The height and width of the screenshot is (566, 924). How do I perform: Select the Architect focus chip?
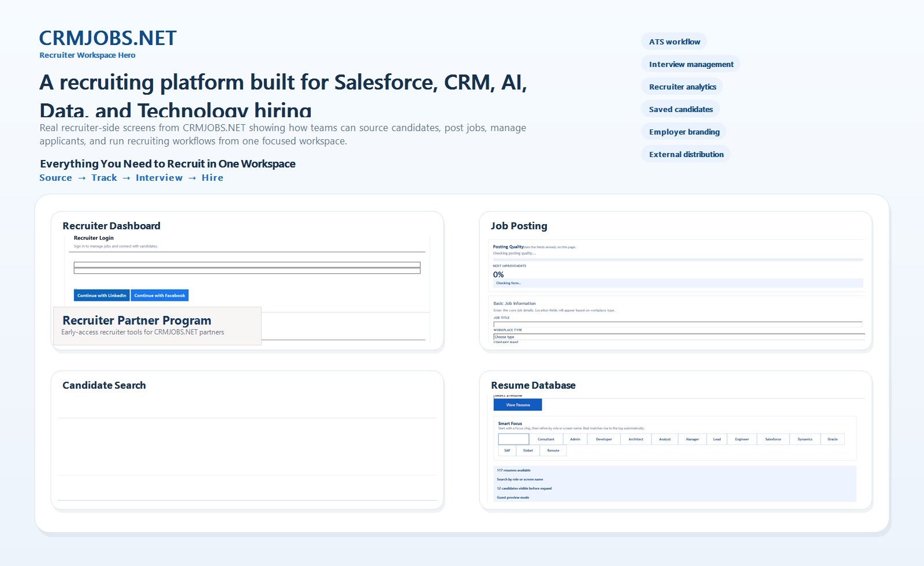click(x=636, y=439)
